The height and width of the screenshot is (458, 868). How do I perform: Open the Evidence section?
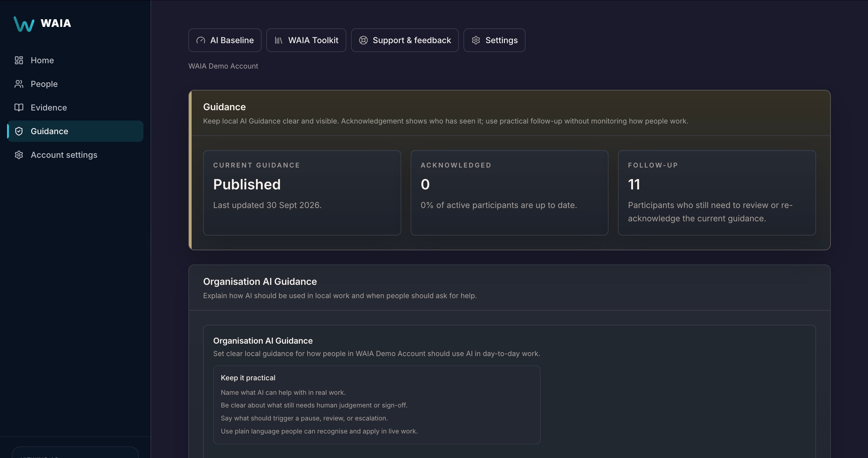coord(75,108)
